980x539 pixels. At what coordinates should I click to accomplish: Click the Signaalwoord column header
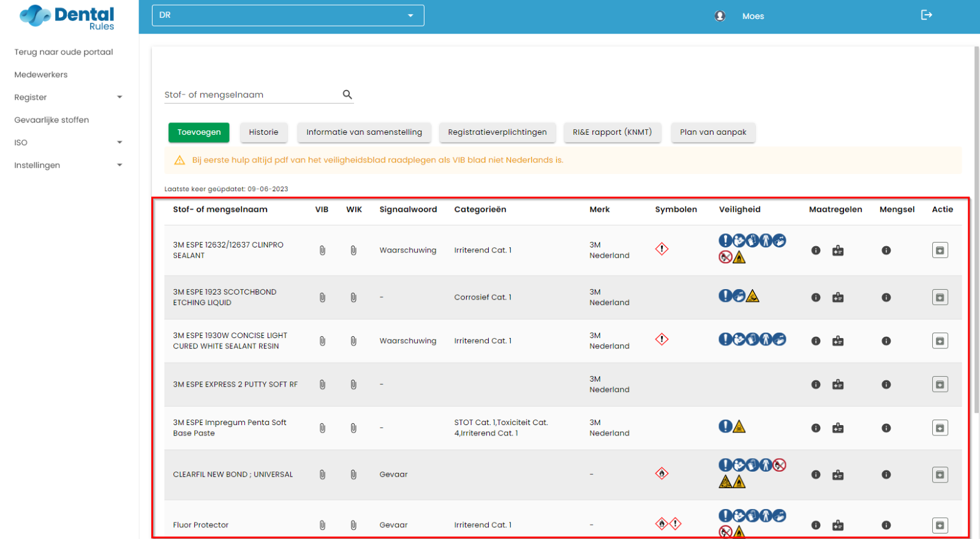pos(408,209)
